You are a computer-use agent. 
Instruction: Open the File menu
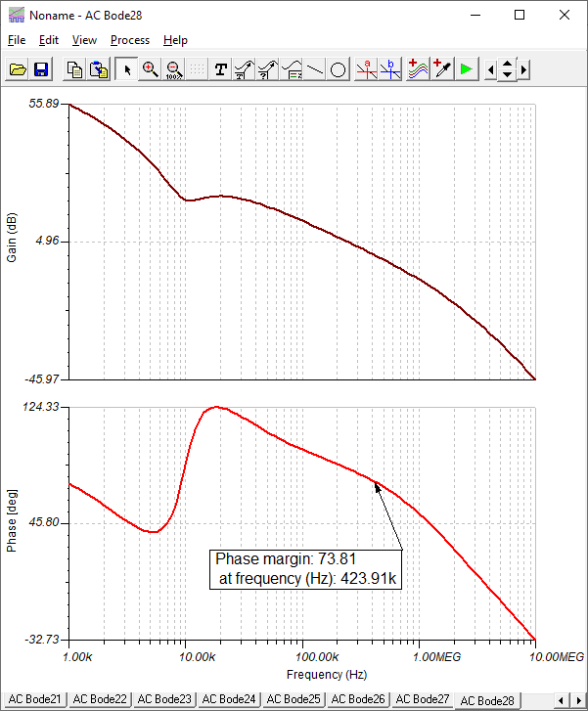tap(17, 40)
